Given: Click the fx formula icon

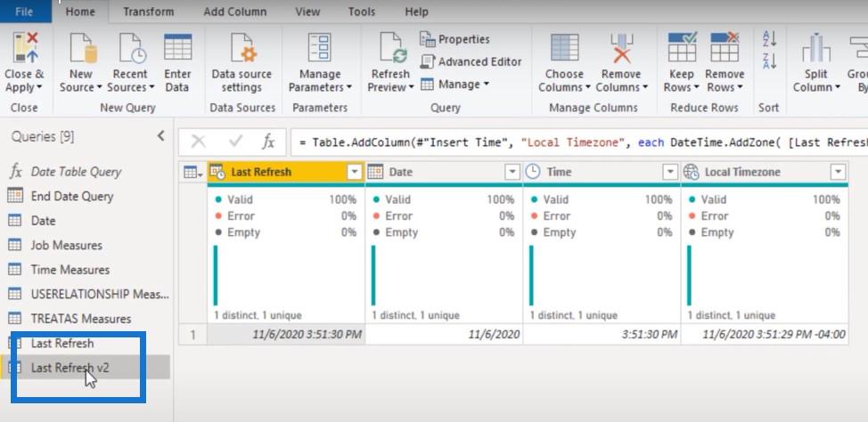Looking at the screenshot, I should 268,142.
